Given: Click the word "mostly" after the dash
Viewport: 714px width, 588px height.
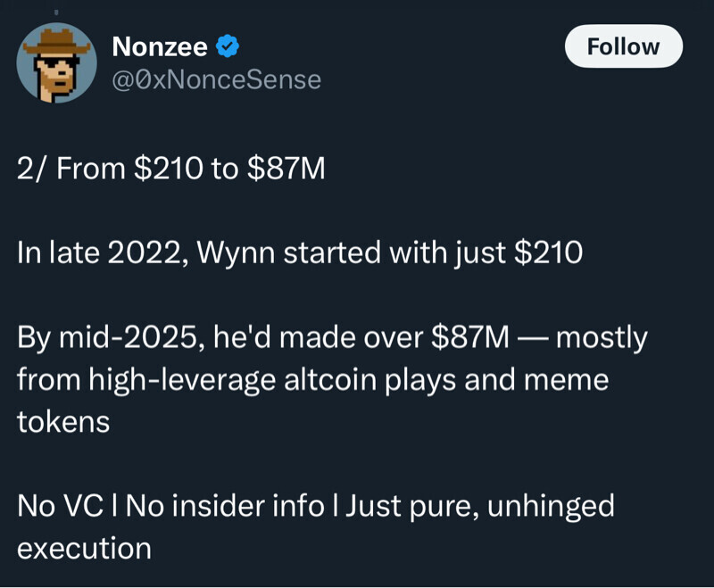Looking at the screenshot, I should pos(602,337).
